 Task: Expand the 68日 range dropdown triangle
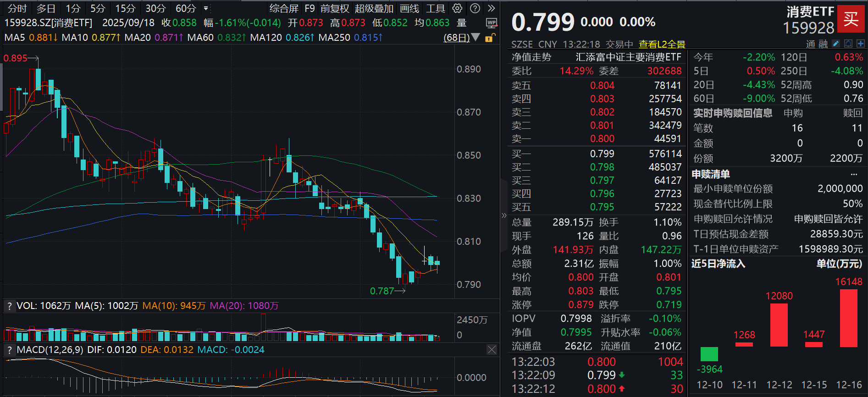tap(476, 37)
